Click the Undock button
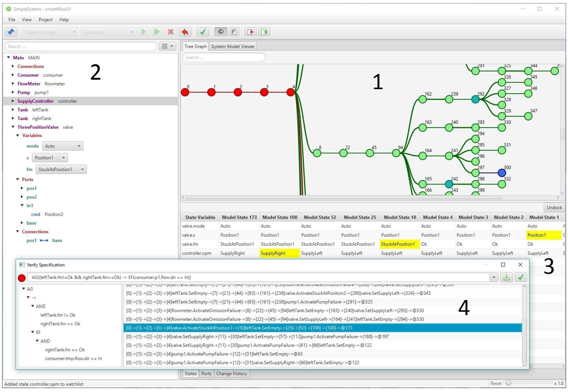 point(554,208)
